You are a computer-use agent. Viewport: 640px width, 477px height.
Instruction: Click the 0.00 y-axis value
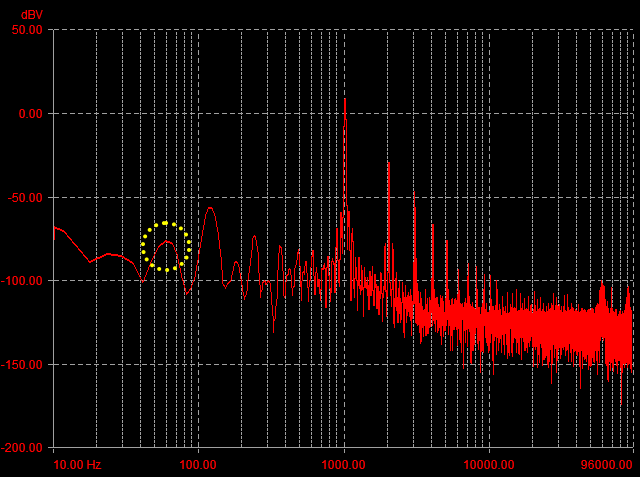point(31,114)
